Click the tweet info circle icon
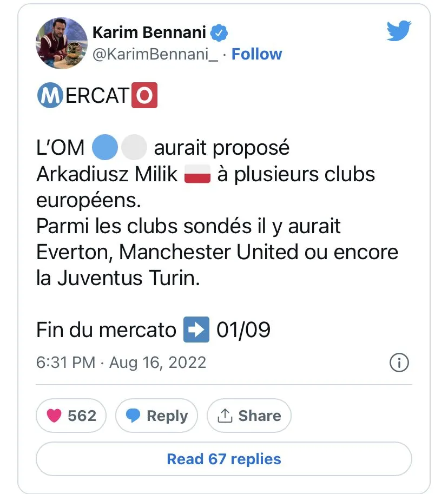This screenshot has height=494, width=448. pyautogui.click(x=399, y=363)
